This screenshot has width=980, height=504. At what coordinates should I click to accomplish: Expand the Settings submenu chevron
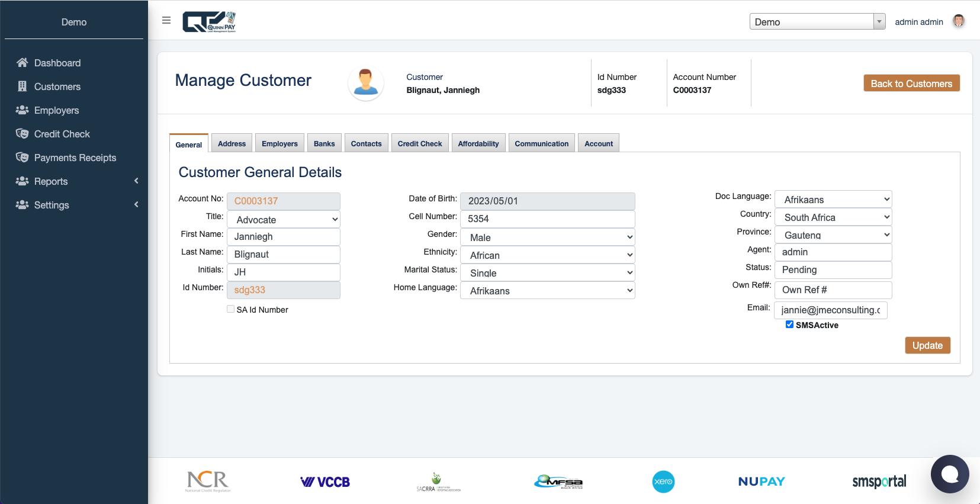[136, 205]
